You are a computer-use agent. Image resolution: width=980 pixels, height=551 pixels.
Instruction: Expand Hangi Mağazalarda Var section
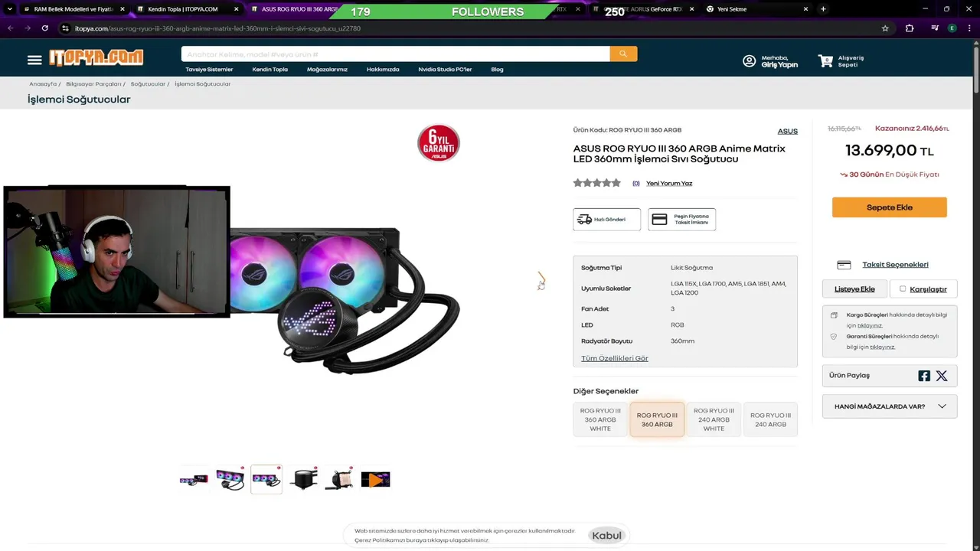point(890,406)
